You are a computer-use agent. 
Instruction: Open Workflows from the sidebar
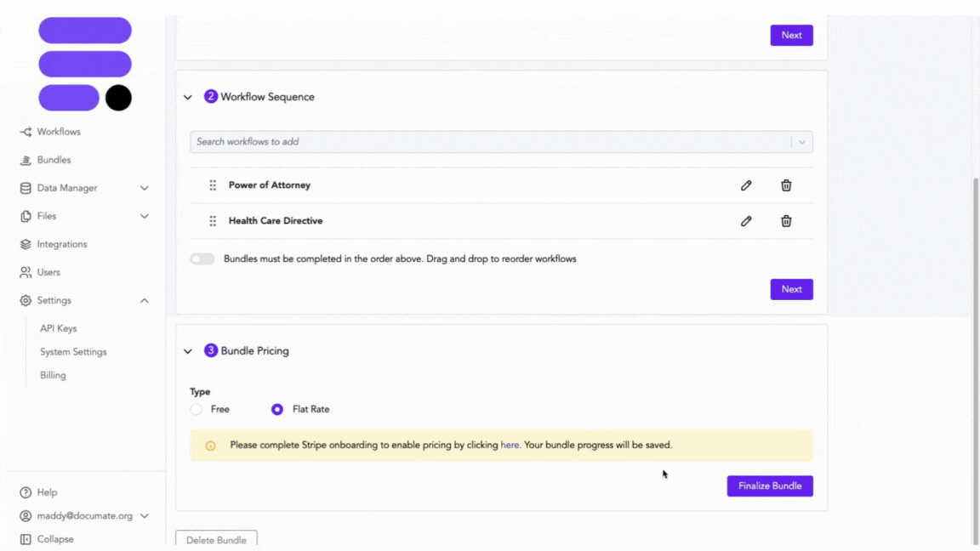click(58, 132)
